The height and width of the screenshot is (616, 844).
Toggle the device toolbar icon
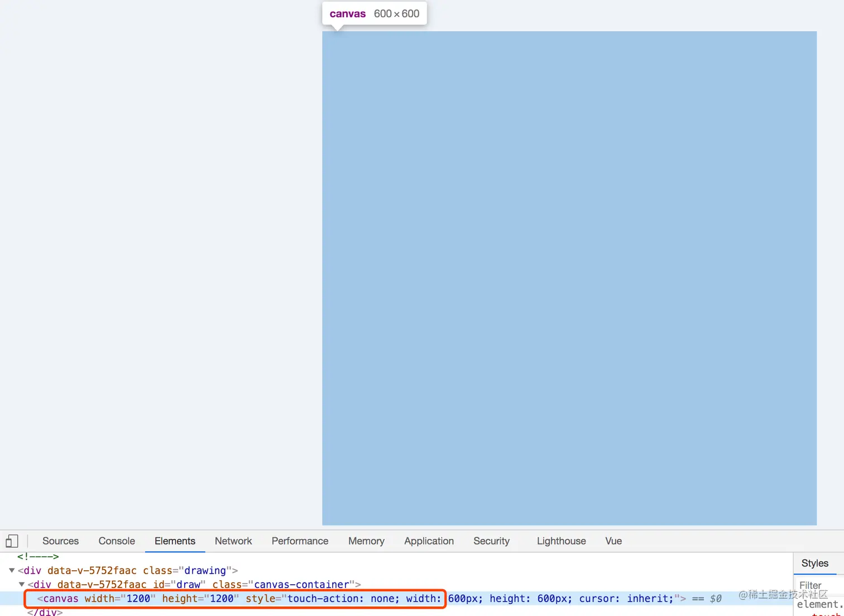coord(12,541)
